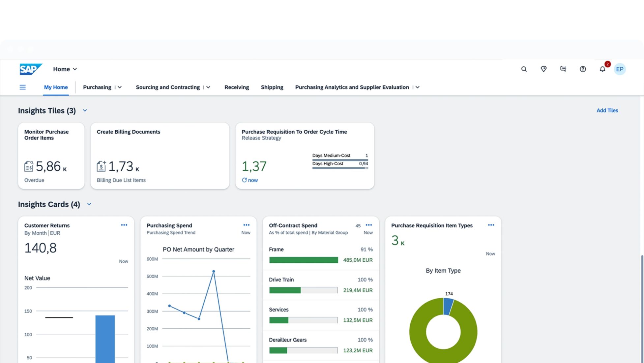
Task: Collapse the Insights Tiles section
Action: click(85, 111)
